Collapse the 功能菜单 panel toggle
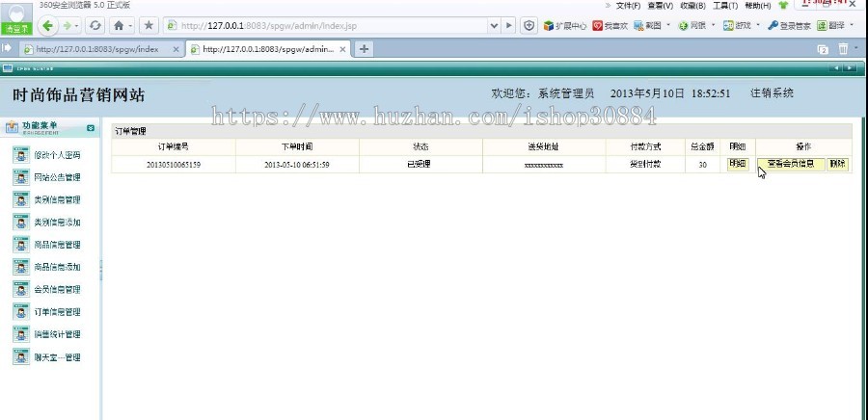The width and height of the screenshot is (868, 420). (91, 128)
